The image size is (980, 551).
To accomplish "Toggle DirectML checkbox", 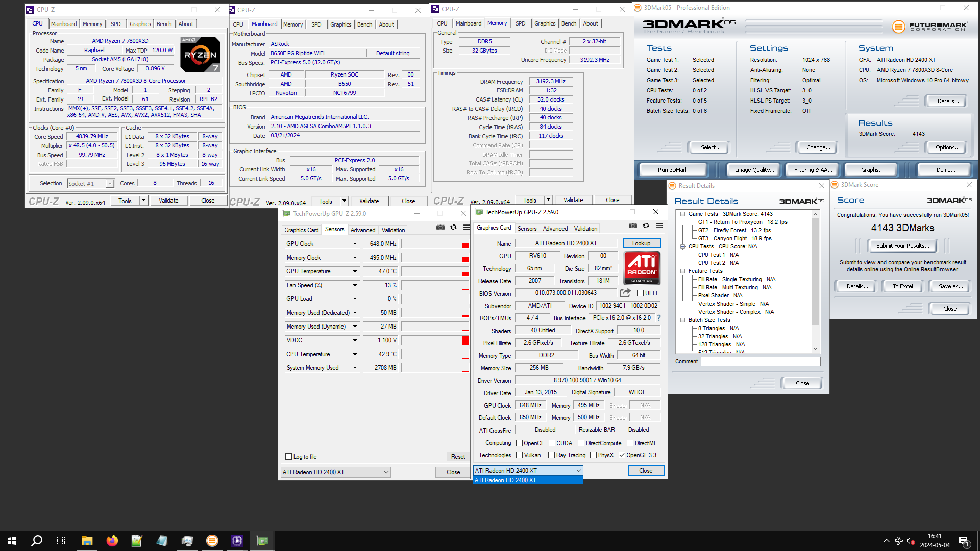I will 630,443.
